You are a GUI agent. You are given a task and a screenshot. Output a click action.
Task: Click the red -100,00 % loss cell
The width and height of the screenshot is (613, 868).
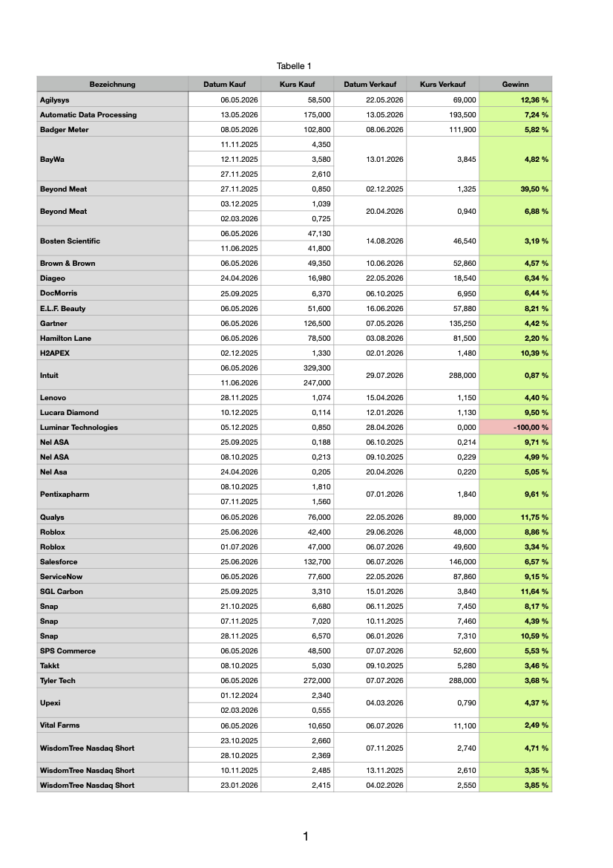(x=515, y=428)
